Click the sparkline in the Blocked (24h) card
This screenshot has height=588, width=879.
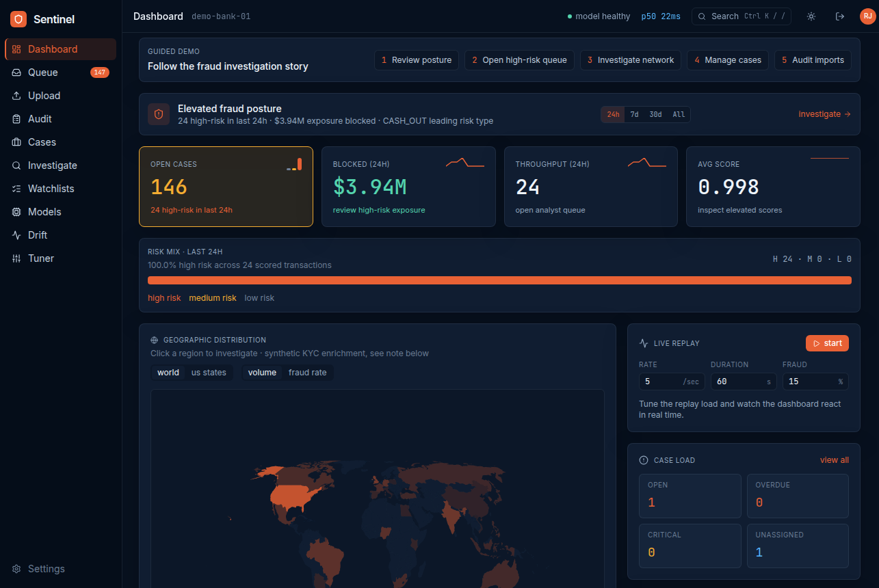(465, 163)
